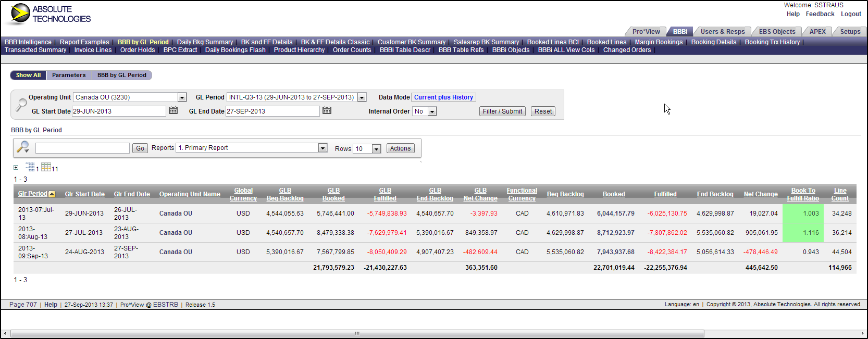Open the Help link in the header
Screen dimensions: 868x339
tap(793, 14)
